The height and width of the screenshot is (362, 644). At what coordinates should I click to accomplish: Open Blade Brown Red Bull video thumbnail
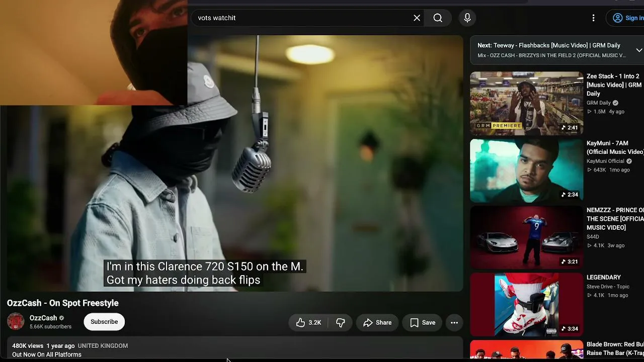526,349
